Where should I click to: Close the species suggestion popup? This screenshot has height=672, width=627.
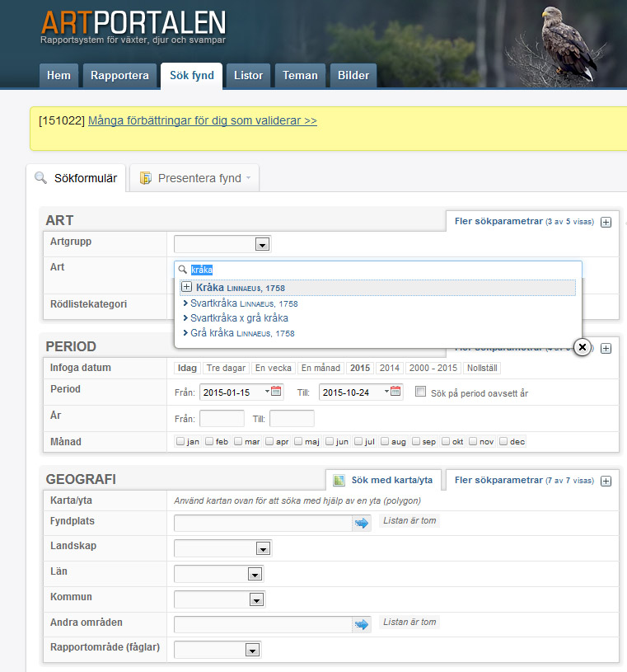[582, 347]
